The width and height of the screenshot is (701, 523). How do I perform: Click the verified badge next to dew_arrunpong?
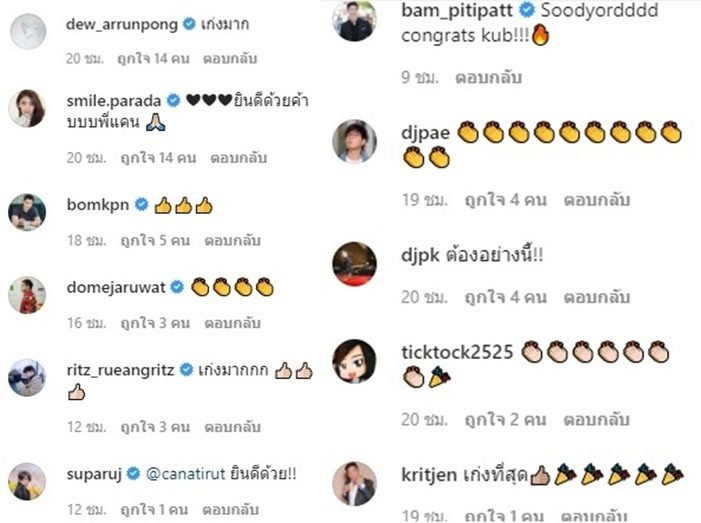189,24
